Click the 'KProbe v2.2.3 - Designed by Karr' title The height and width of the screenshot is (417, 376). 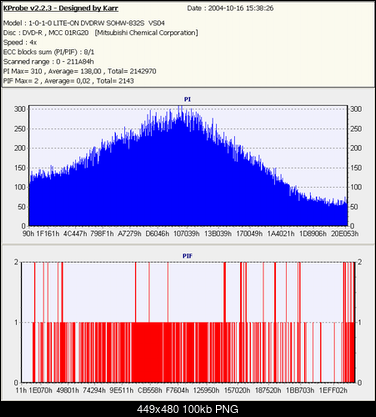[x=61, y=8]
